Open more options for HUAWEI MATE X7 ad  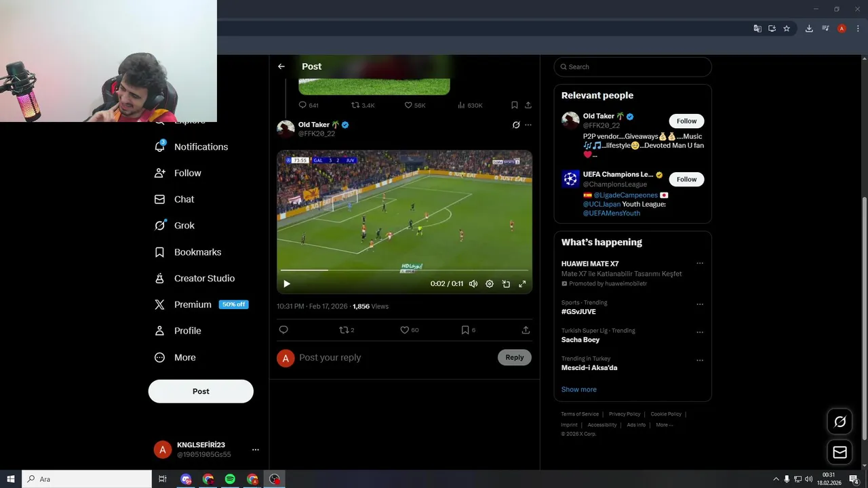(700, 263)
